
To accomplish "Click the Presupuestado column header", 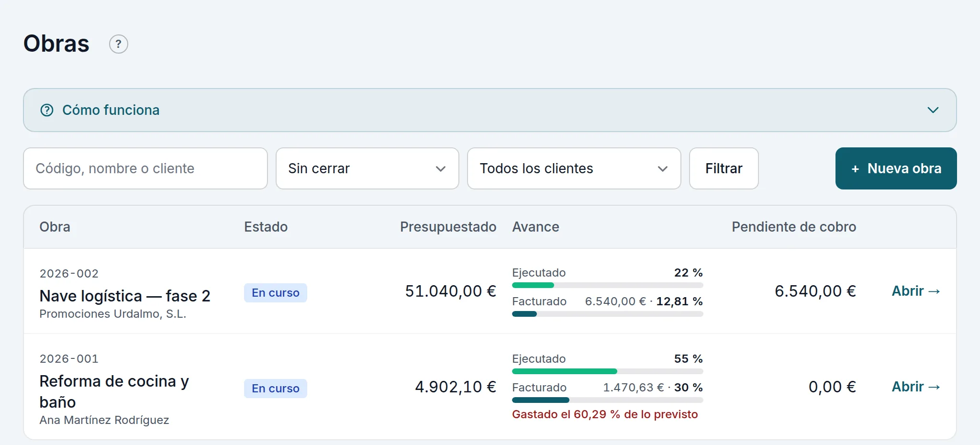I will (448, 227).
